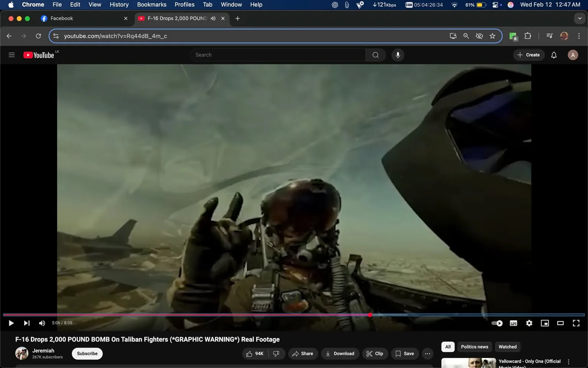The width and height of the screenshot is (588, 368).
Task: Seek using the red progress bar
Action: (x=370, y=315)
